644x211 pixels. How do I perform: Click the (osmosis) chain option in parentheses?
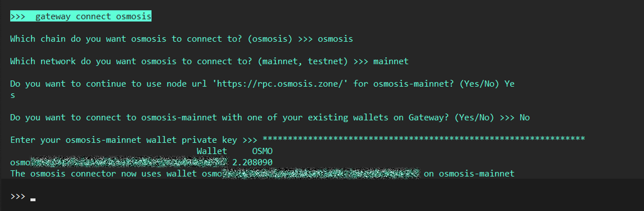(x=270, y=39)
